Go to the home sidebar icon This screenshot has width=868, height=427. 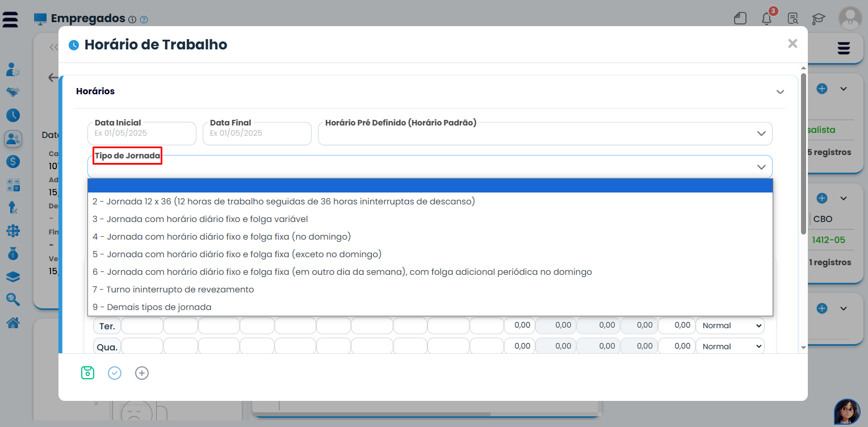13,323
